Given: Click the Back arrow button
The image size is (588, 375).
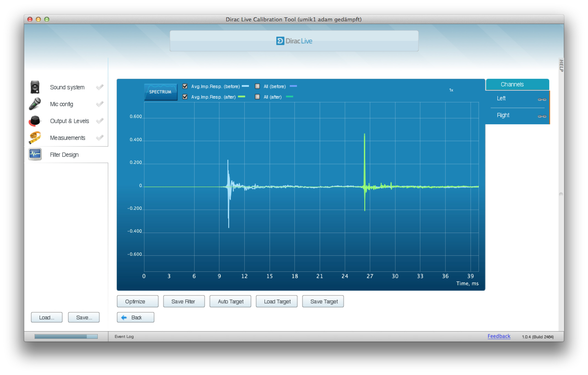Looking at the screenshot, I should coord(135,317).
